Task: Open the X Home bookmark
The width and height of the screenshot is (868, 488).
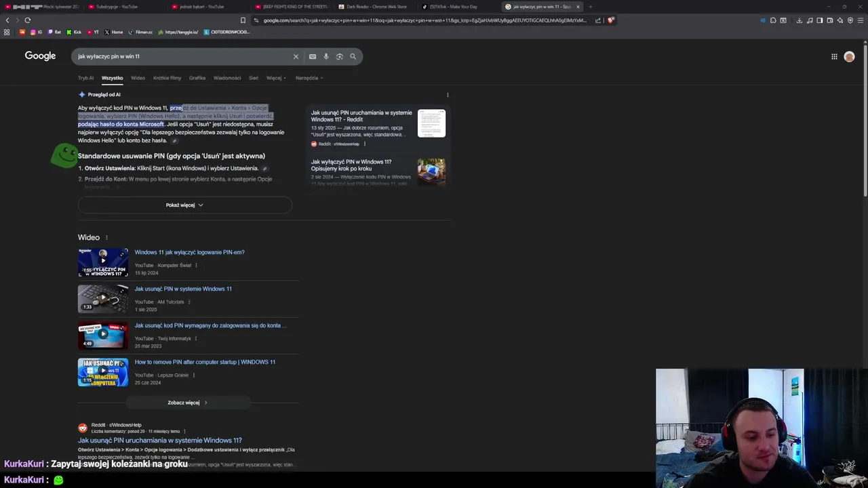Action: (114, 32)
